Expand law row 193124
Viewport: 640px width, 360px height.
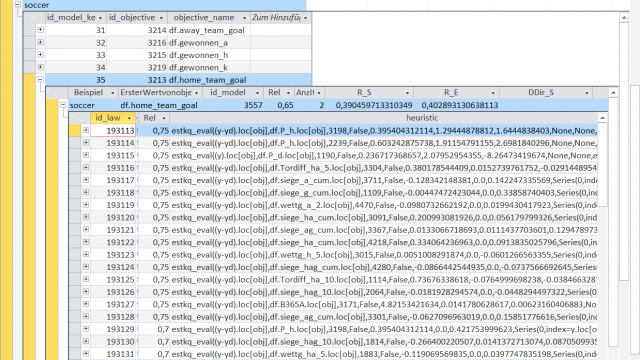tap(86, 267)
